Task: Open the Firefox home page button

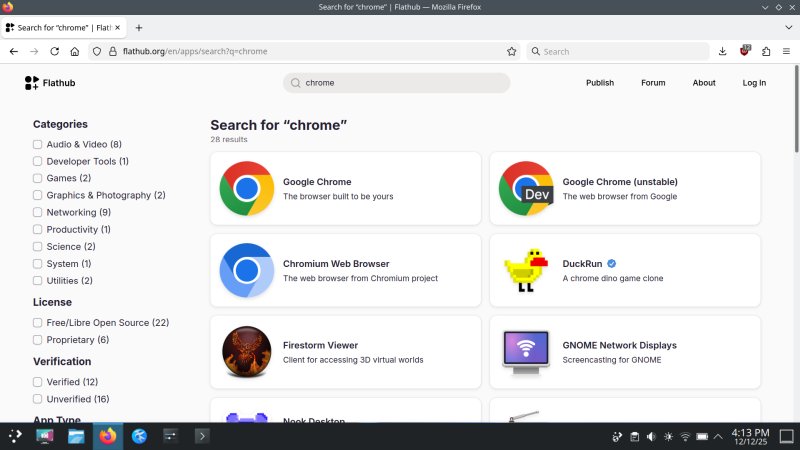Action: (75, 52)
